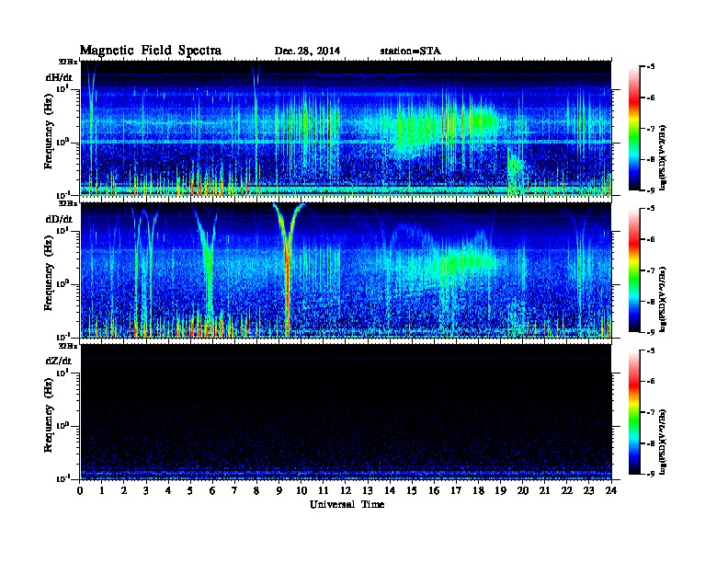
Task: Click "-5" tick on dZ/dt color bar
Action: tap(651, 350)
